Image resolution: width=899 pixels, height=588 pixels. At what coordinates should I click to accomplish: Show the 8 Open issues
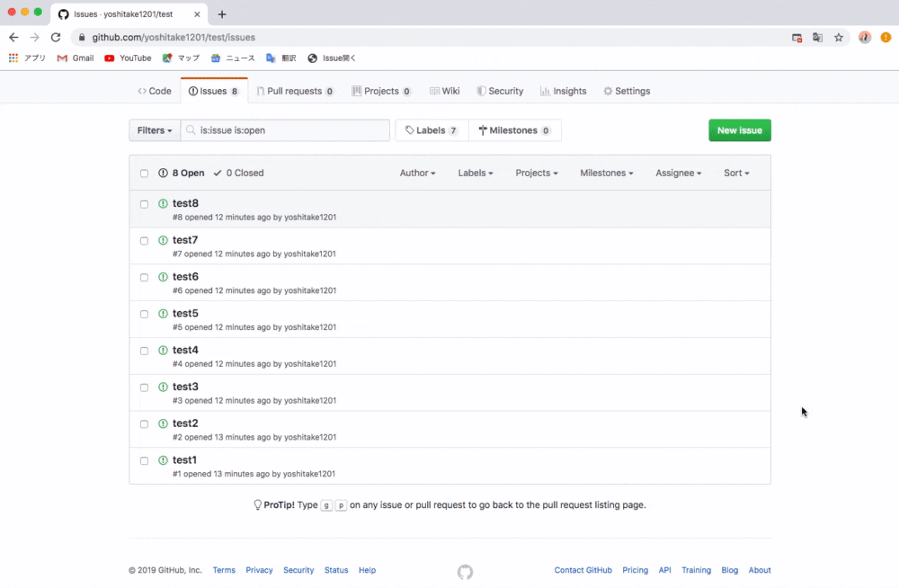182,173
